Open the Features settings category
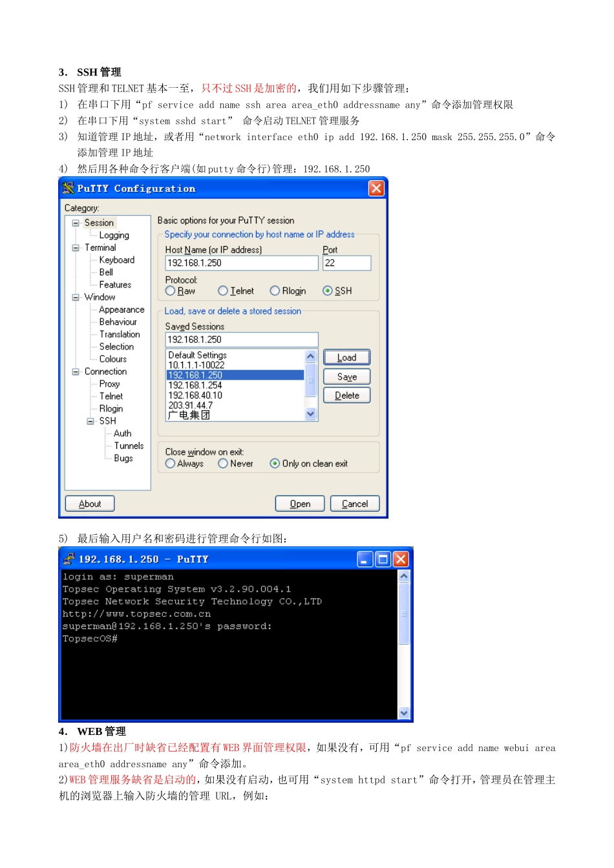Image resolution: width=614 pixels, height=868 pixels. tap(115, 284)
